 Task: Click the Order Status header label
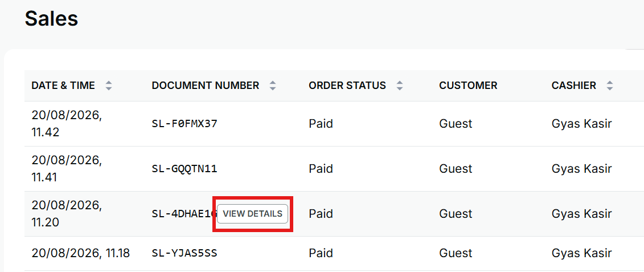point(347,86)
